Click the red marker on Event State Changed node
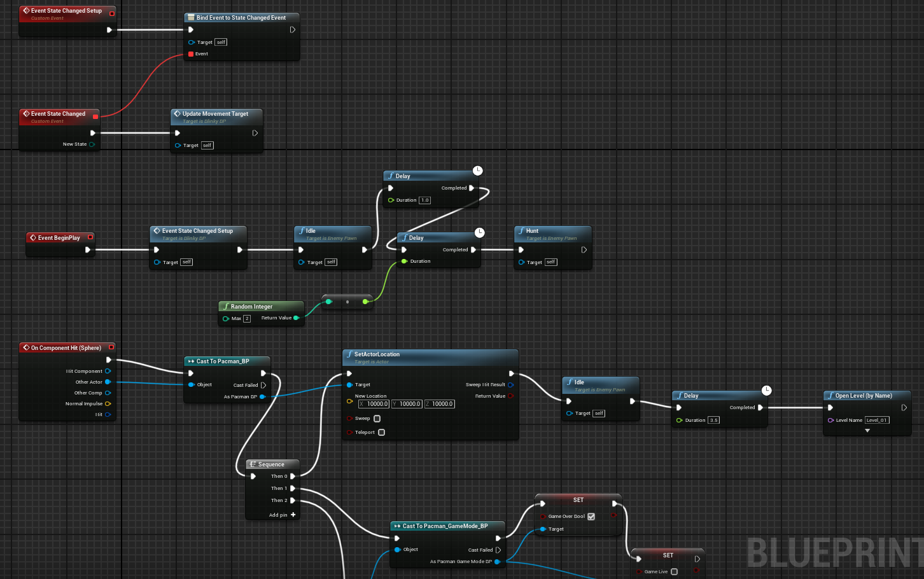 [x=95, y=116]
